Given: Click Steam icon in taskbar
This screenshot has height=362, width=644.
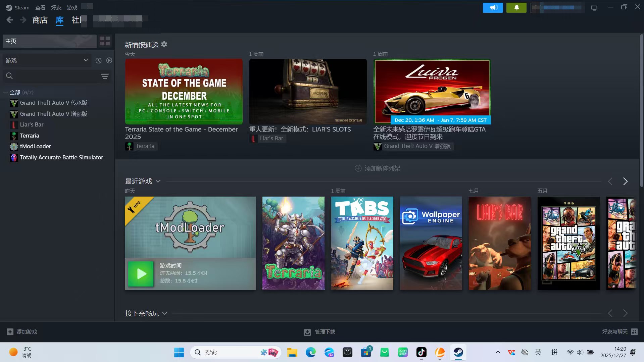Looking at the screenshot, I should (458, 352).
